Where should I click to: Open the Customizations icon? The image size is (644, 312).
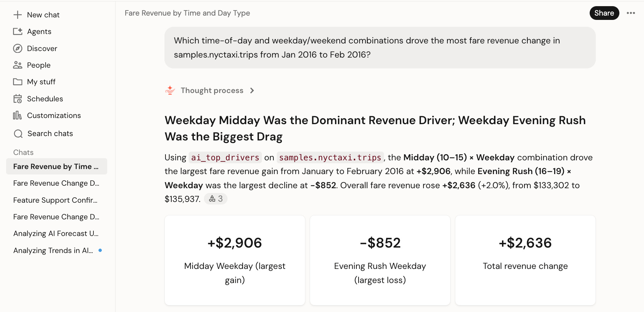(17, 115)
